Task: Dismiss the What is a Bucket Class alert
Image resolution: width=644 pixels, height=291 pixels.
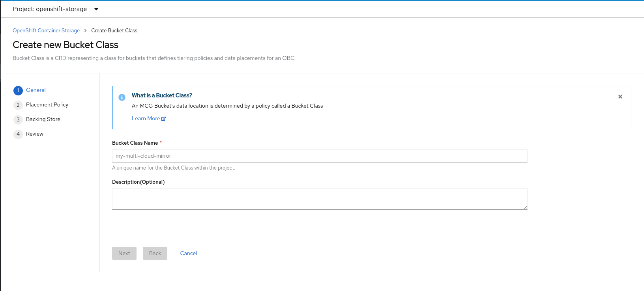Action: [620, 97]
